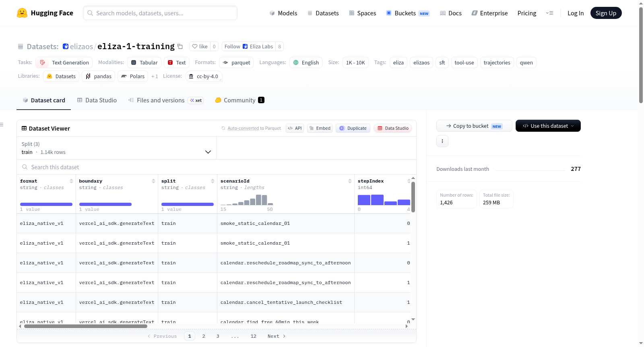Screen dimensions: 644x347
Task: Open the Use this dataset dropdown
Action: (548, 126)
